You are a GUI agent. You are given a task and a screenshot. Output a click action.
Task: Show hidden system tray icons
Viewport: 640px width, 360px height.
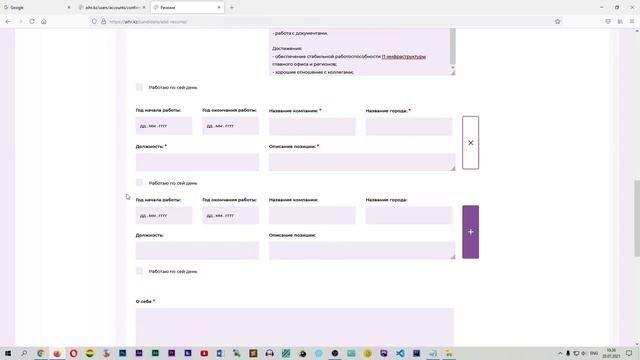[x=560, y=353]
